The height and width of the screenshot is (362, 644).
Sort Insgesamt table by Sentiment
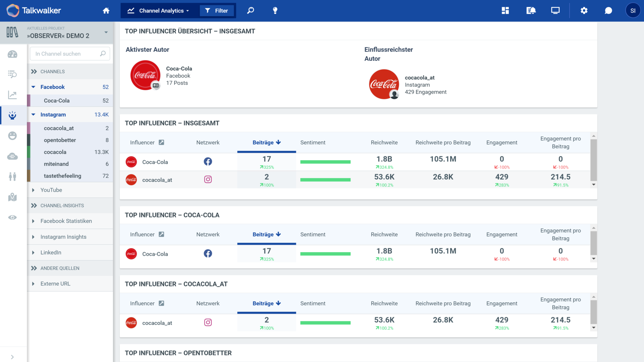[x=313, y=142]
